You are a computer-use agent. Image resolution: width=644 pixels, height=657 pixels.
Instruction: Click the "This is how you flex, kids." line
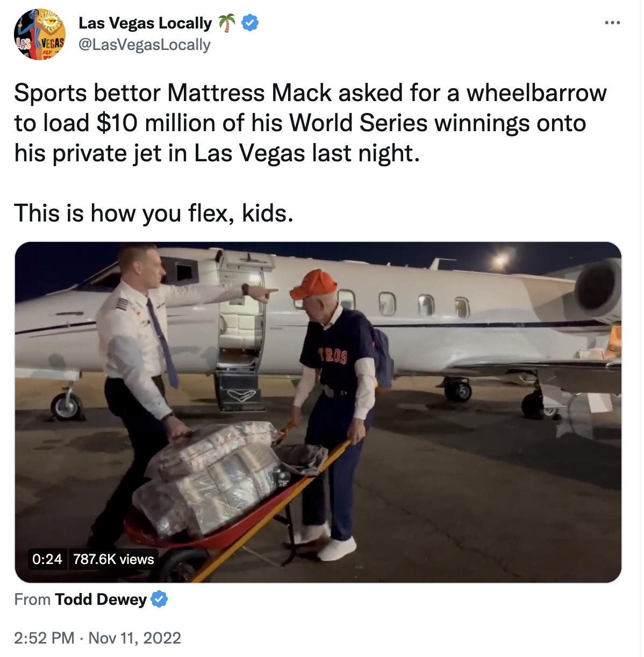[154, 213]
